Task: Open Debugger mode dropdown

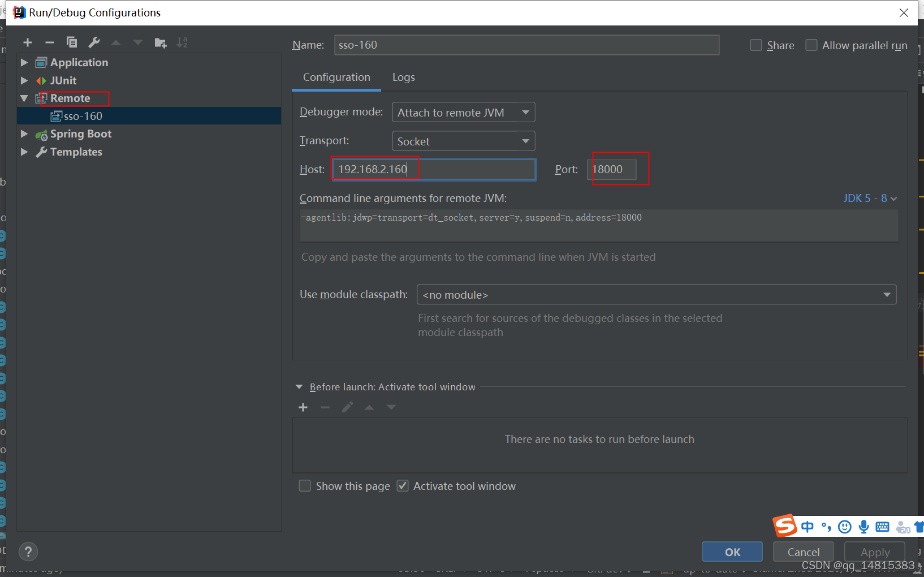Action: click(464, 112)
